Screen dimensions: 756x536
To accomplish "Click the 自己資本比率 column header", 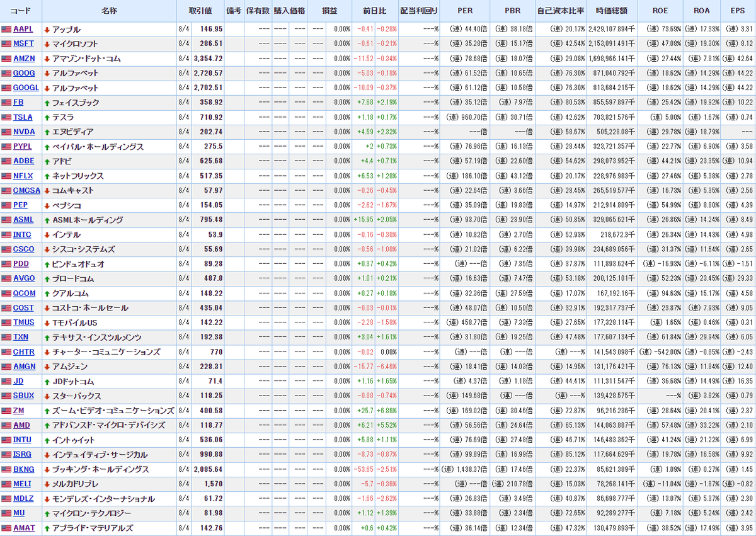I will pyautogui.click(x=561, y=11).
